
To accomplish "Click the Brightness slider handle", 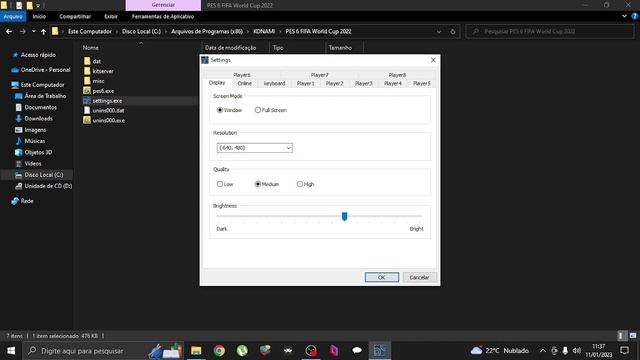I will click(344, 216).
